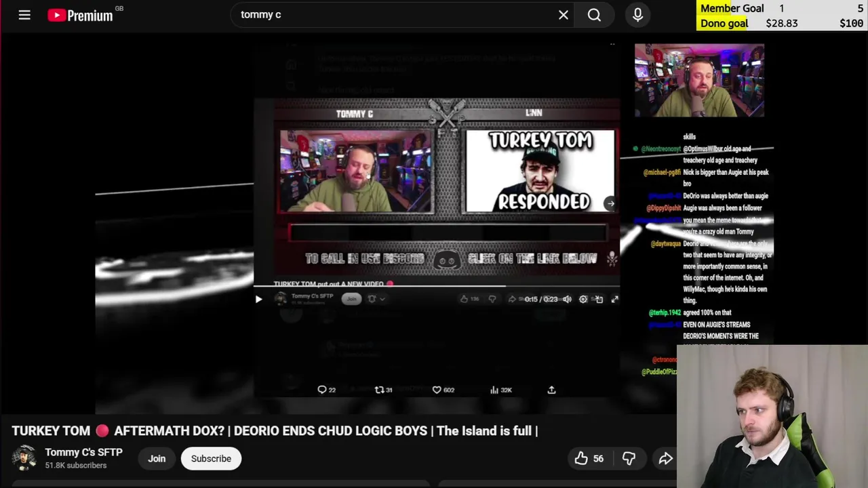Dislike the video using thumbs down
868x488 pixels.
(x=629, y=459)
